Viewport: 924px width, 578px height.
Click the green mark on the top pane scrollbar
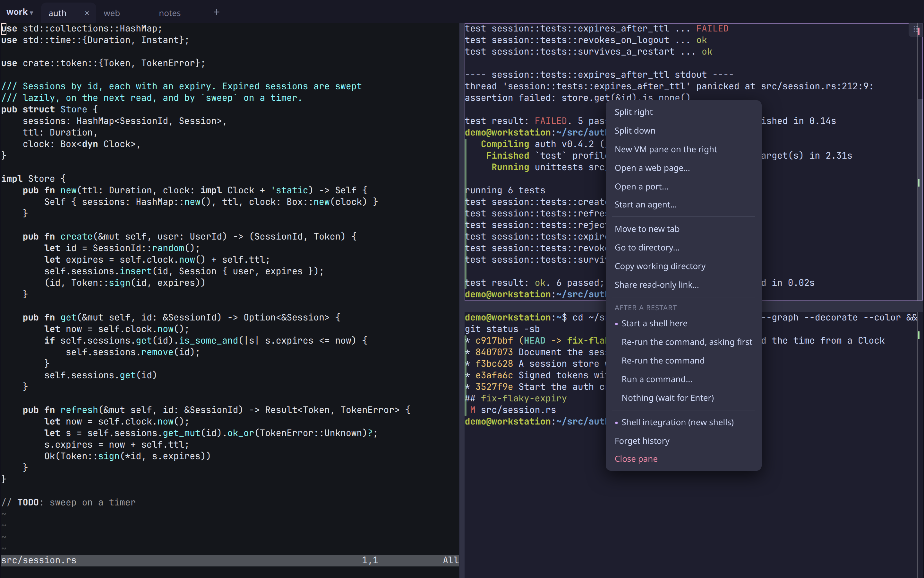pyautogui.click(x=918, y=182)
